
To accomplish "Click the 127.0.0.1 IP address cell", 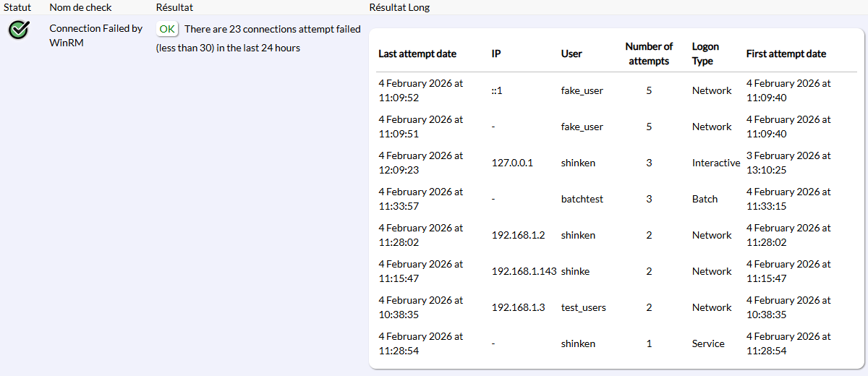I will click(512, 163).
